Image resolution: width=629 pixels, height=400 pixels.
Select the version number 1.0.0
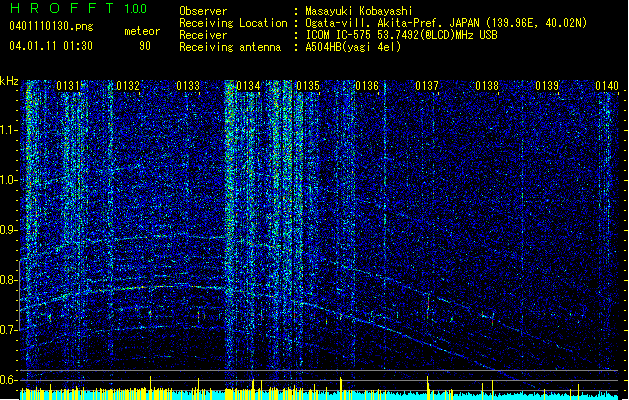point(136,9)
